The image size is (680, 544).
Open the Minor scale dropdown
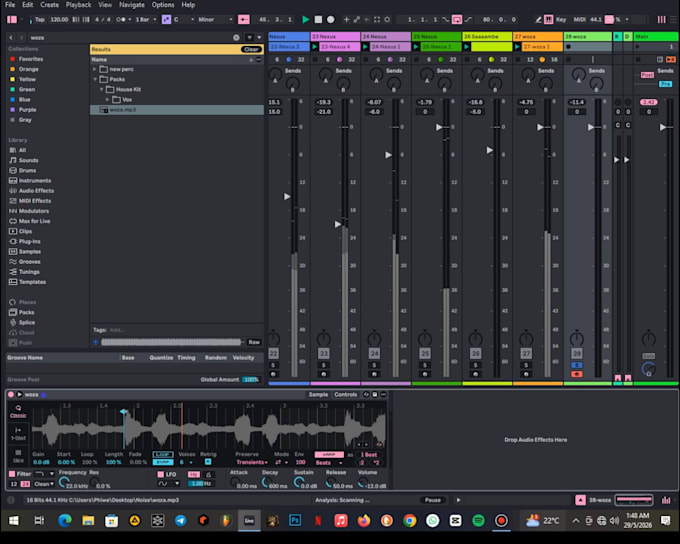(x=215, y=20)
